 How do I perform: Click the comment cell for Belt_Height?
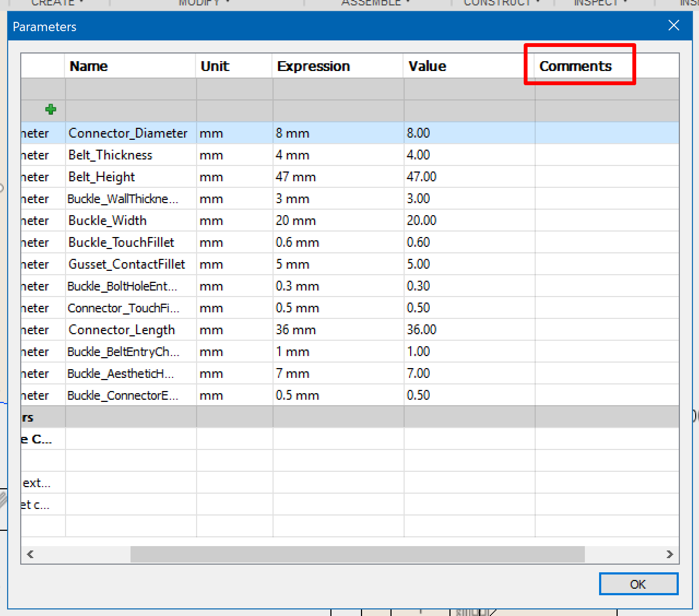606,176
